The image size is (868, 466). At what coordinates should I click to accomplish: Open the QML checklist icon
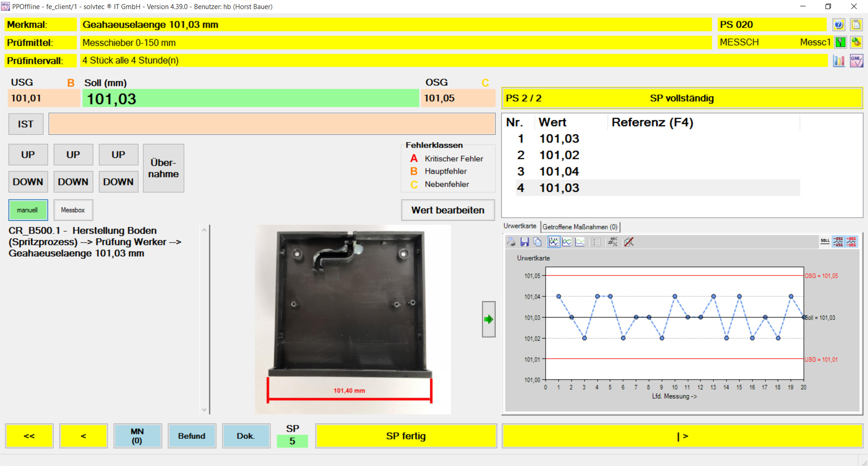point(856,61)
